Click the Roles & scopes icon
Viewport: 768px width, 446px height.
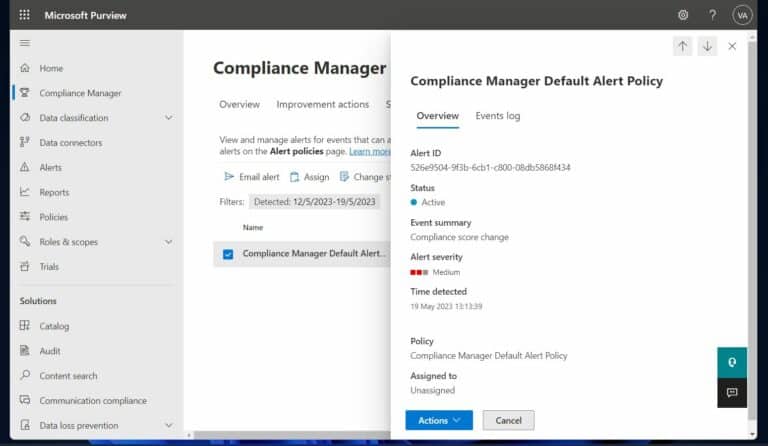click(x=25, y=241)
